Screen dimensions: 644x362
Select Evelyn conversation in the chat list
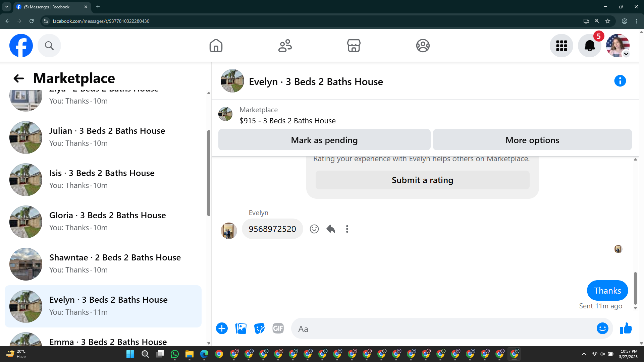(103, 306)
